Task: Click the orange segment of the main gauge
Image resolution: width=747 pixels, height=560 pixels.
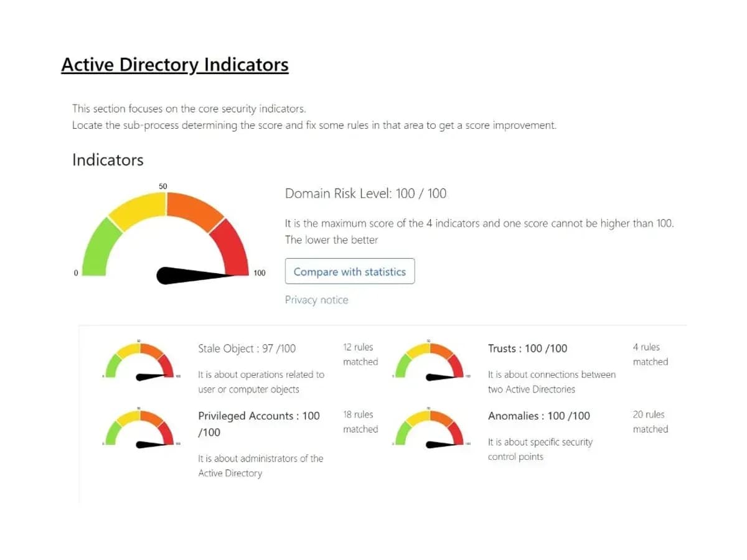Action: coord(194,210)
